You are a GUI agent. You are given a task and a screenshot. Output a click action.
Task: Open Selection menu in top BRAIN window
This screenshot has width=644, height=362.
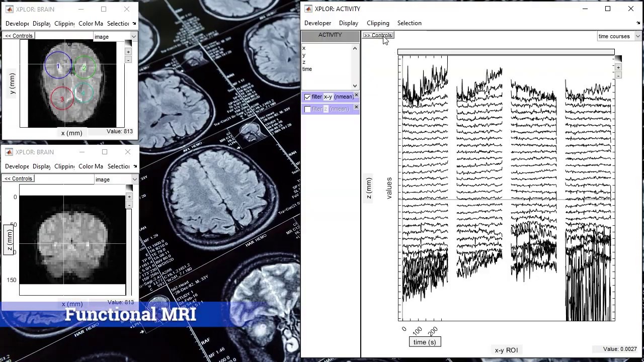pyautogui.click(x=118, y=24)
